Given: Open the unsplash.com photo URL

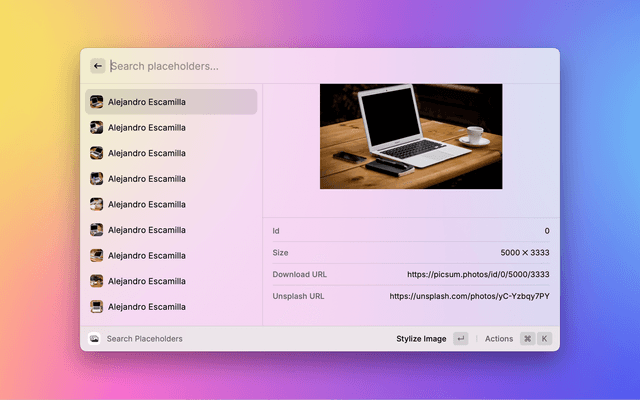Looking at the screenshot, I should [469, 296].
